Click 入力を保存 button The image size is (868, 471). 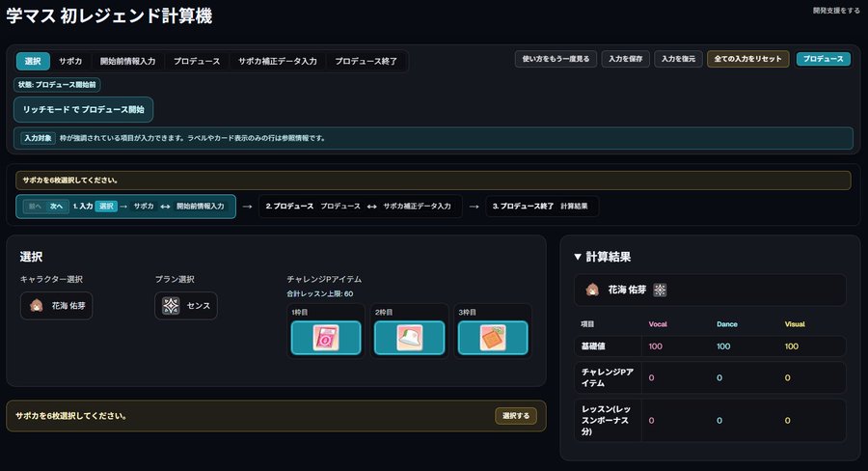pyautogui.click(x=626, y=59)
